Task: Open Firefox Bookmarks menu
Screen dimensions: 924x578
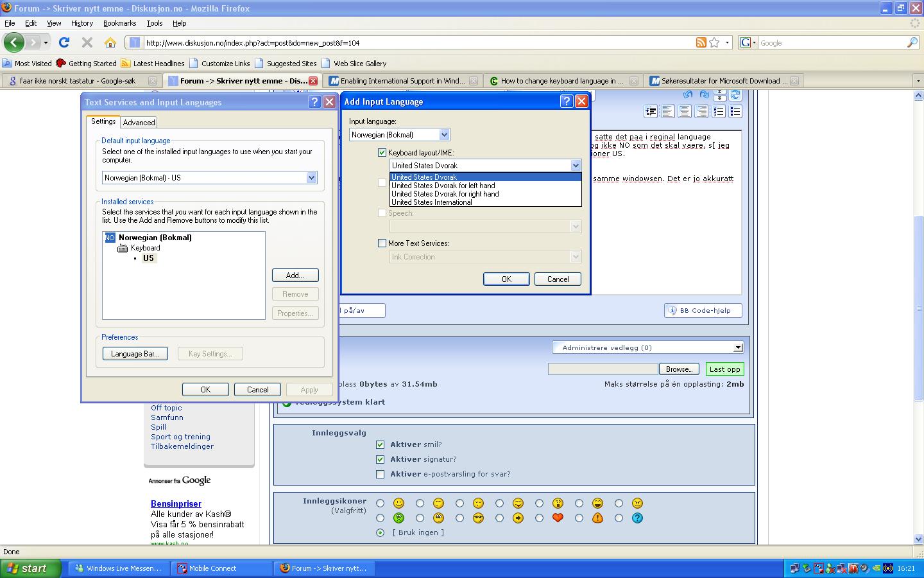Action: [119, 23]
